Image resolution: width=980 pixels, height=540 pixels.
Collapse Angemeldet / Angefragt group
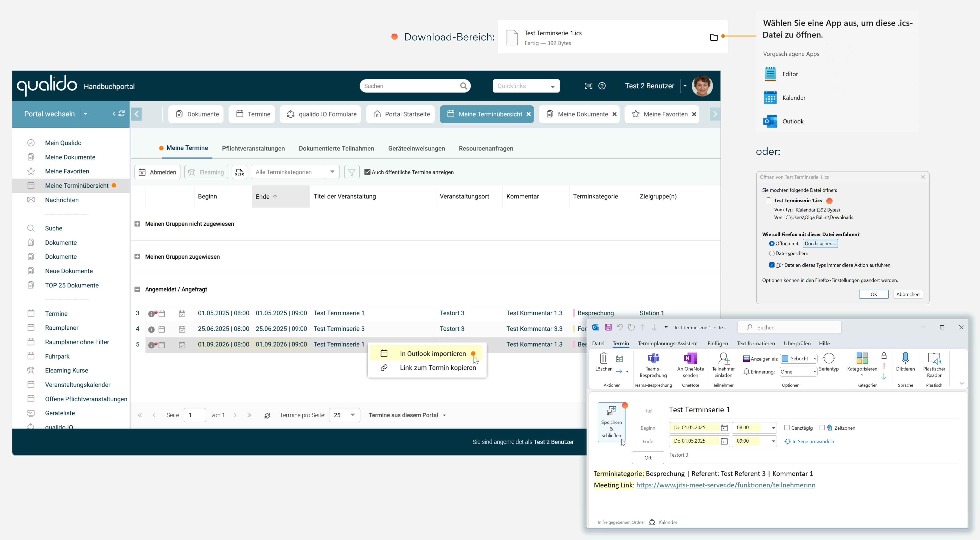(137, 289)
